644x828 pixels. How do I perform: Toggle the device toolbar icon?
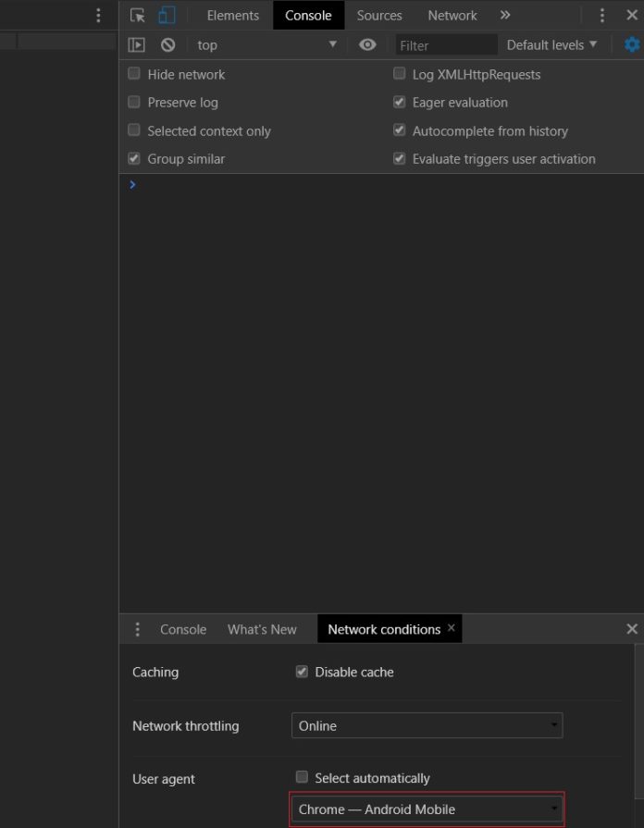(x=166, y=16)
